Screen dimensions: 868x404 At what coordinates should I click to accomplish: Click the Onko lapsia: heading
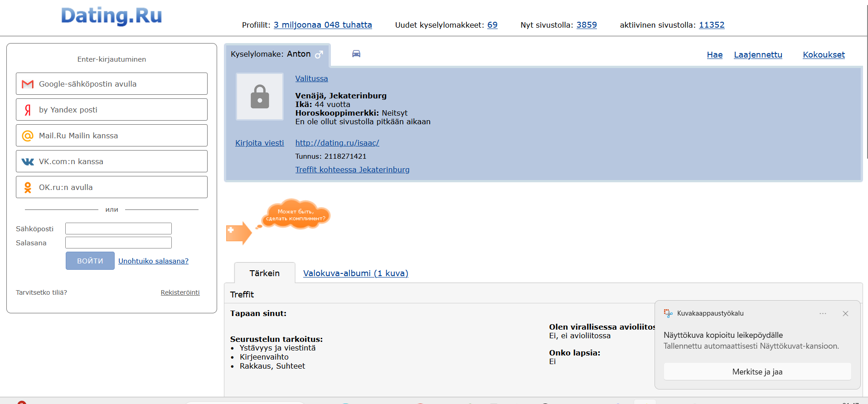(575, 353)
